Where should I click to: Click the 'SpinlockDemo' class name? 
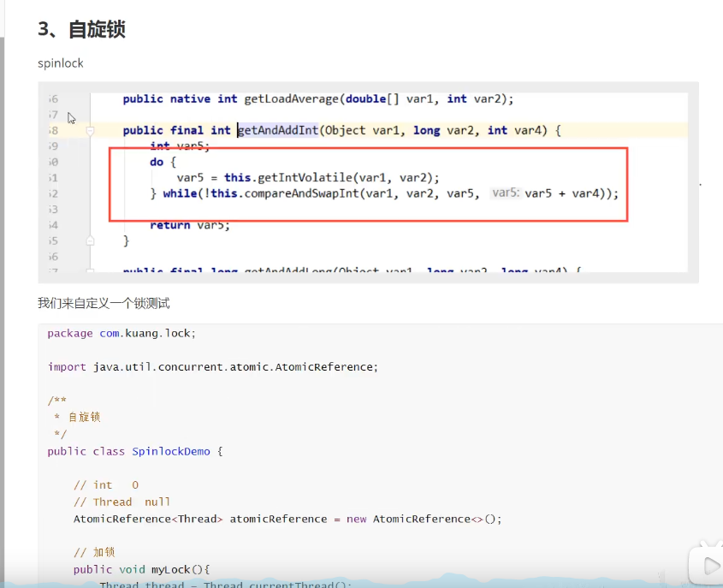(x=171, y=452)
